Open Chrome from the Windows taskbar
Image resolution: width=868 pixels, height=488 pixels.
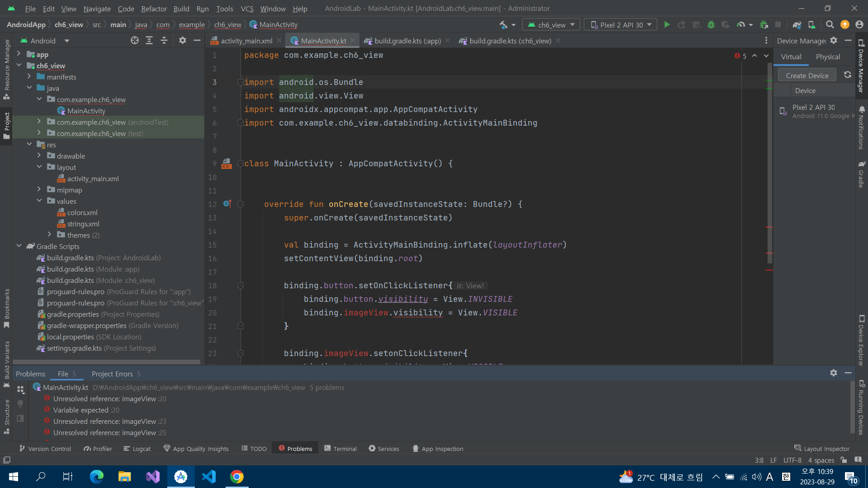236,477
